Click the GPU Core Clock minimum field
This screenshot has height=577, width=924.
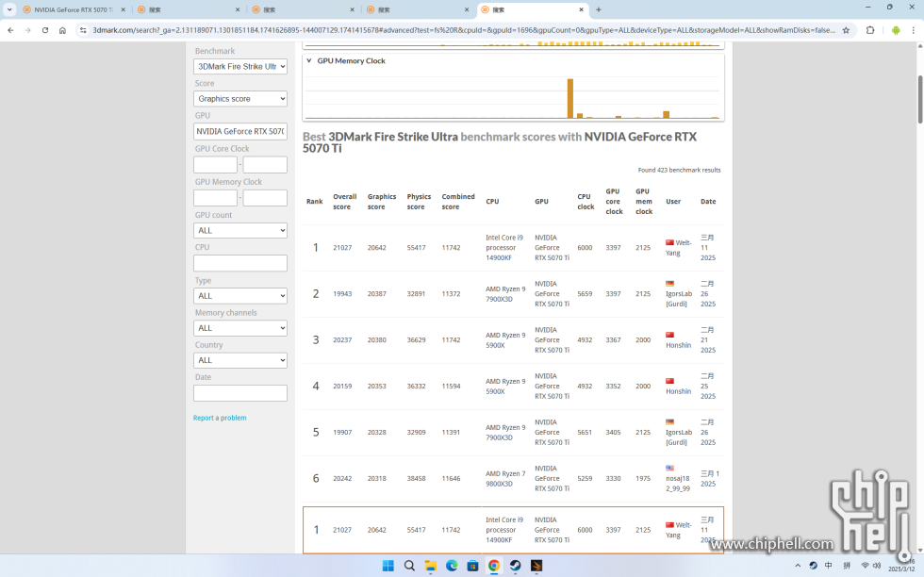tap(215, 164)
